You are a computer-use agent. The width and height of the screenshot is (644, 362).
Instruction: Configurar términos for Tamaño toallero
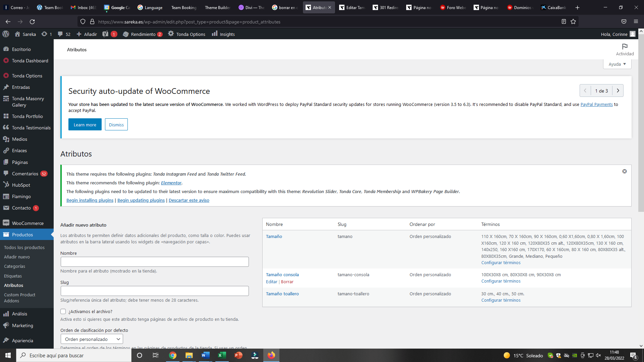tap(501, 300)
